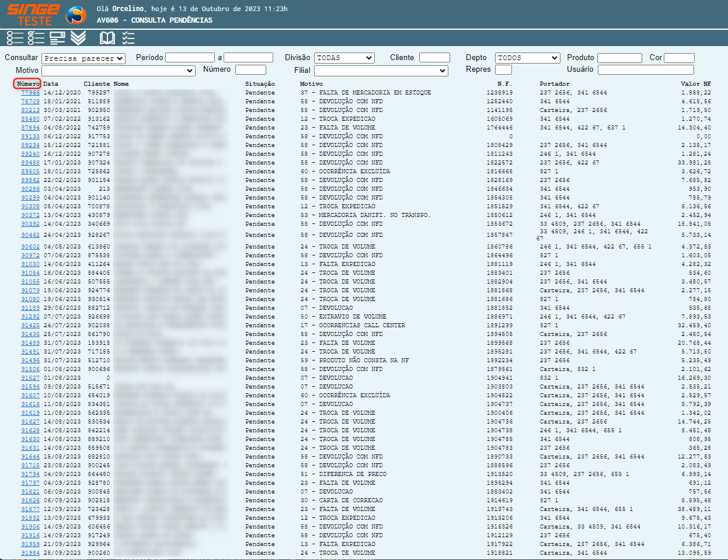Click the Usuário text field
Screen dimensions: 728x560
click(646, 69)
